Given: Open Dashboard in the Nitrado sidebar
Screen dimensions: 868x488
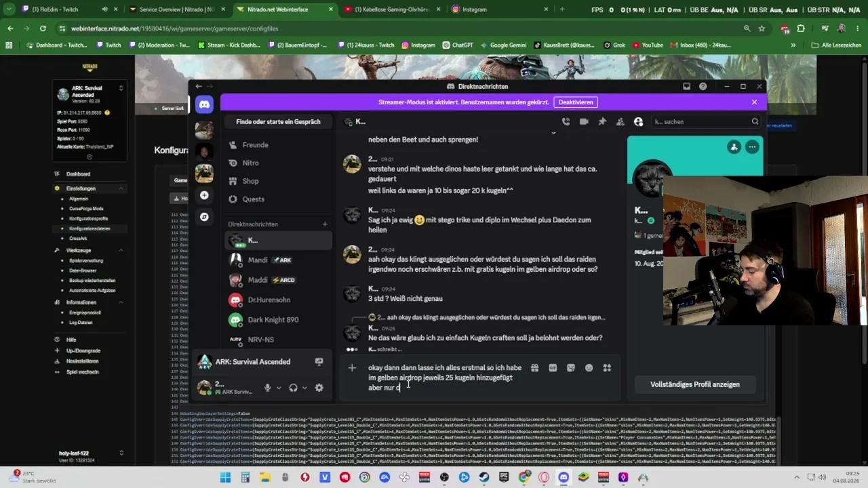Looking at the screenshot, I should tap(78, 174).
